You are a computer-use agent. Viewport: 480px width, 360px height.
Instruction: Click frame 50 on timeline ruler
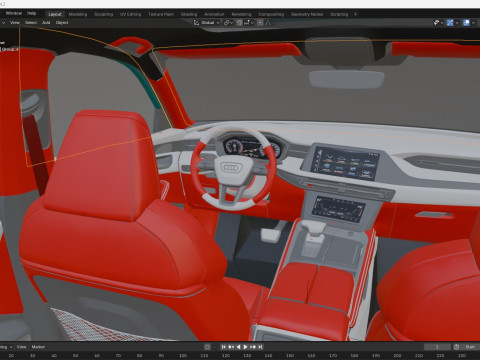click(75, 356)
